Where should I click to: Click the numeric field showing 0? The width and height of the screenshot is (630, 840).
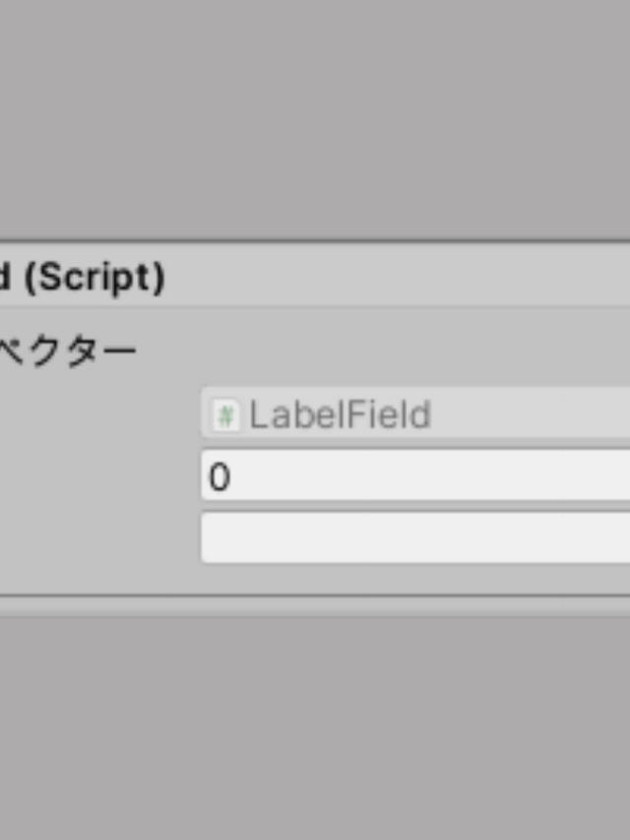tap(415, 476)
